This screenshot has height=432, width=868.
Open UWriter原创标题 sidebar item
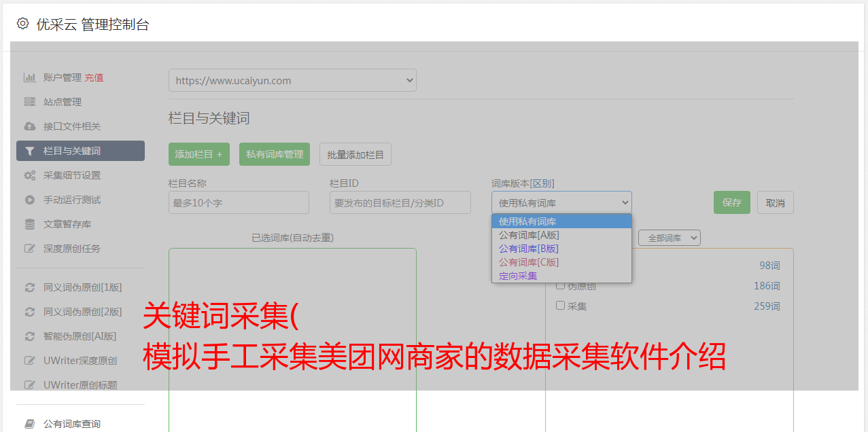pos(80,385)
